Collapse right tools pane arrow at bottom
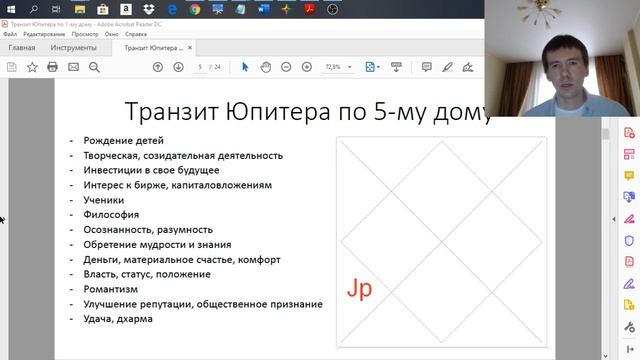This screenshot has height=360, width=640. pyautogui.click(x=630, y=349)
